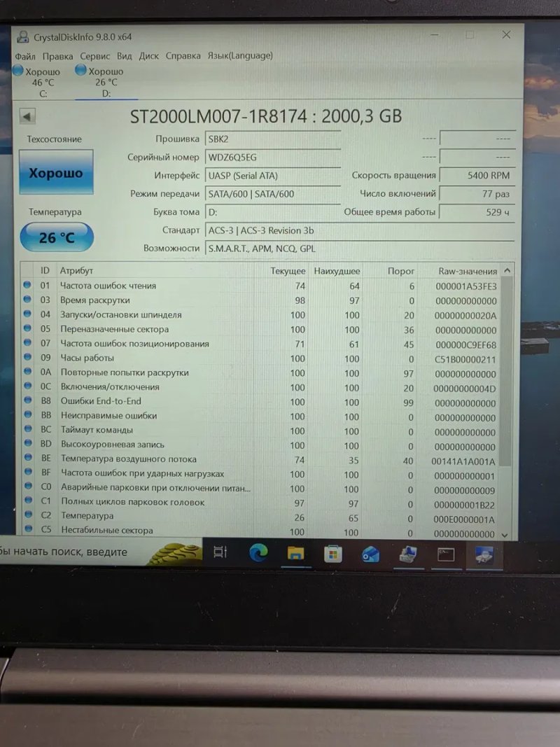This screenshot has width=560, height=747.
Task: Click the power-on count value 77 раз
Action: pyautogui.click(x=477, y=194)
